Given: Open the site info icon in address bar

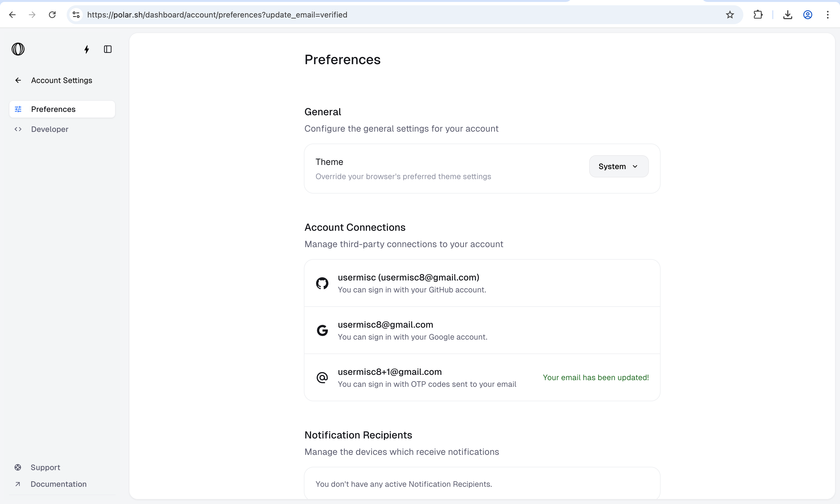Looking at the screenshot, I should click(x=76, y=15).
